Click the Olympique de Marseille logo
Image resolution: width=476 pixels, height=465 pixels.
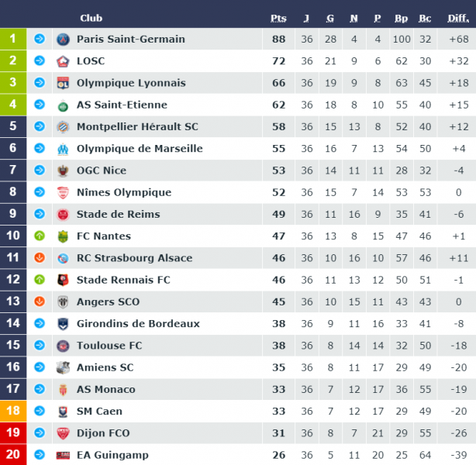click(63, 149)
